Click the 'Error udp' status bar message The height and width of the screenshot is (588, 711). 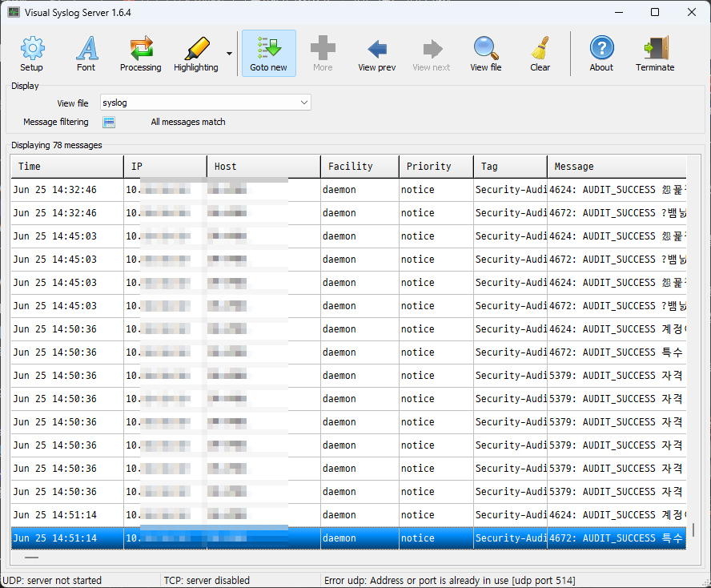450,580
